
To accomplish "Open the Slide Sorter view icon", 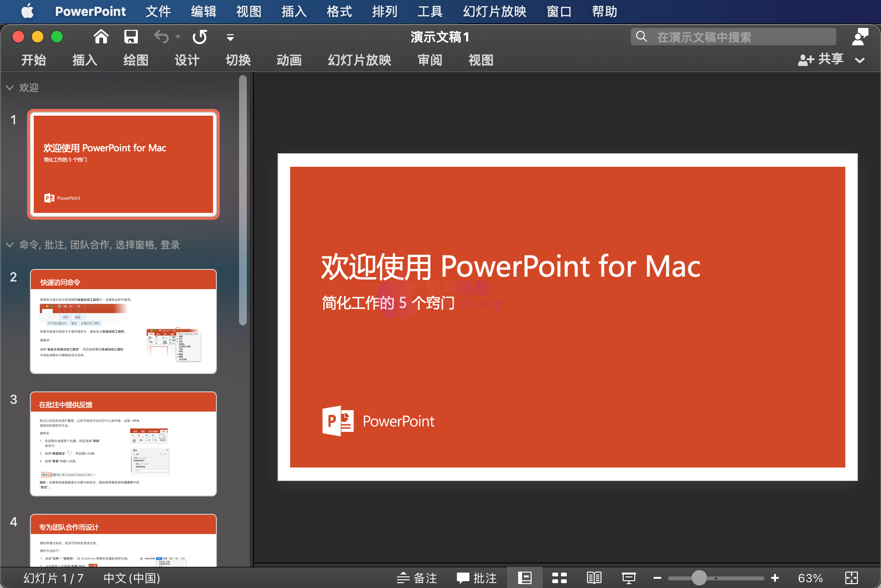I will point(559,578).
